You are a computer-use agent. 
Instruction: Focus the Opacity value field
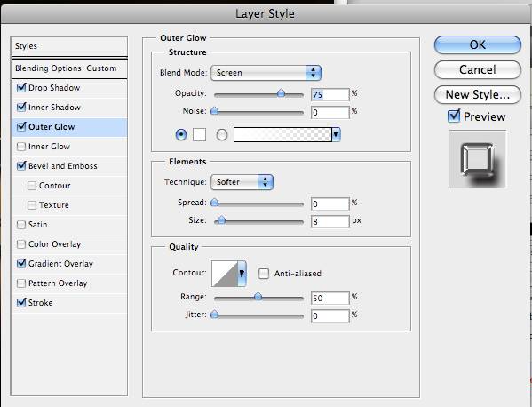[x=330, y=94]
